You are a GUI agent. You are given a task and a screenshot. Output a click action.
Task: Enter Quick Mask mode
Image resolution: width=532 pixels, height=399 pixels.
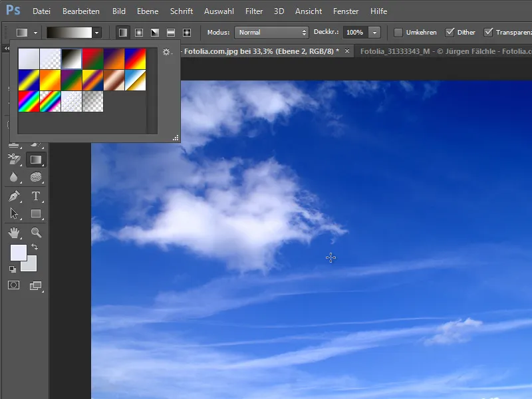tap(13, 285)
